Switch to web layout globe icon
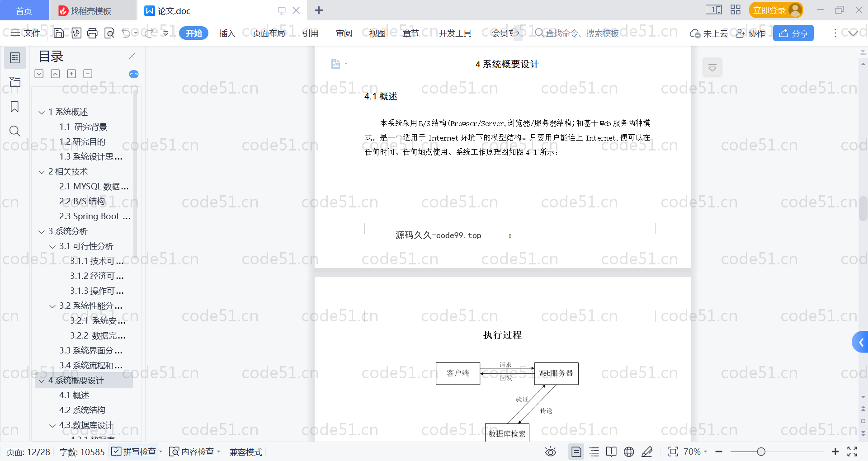Screen dimensions: 868x461 (629, 452)
